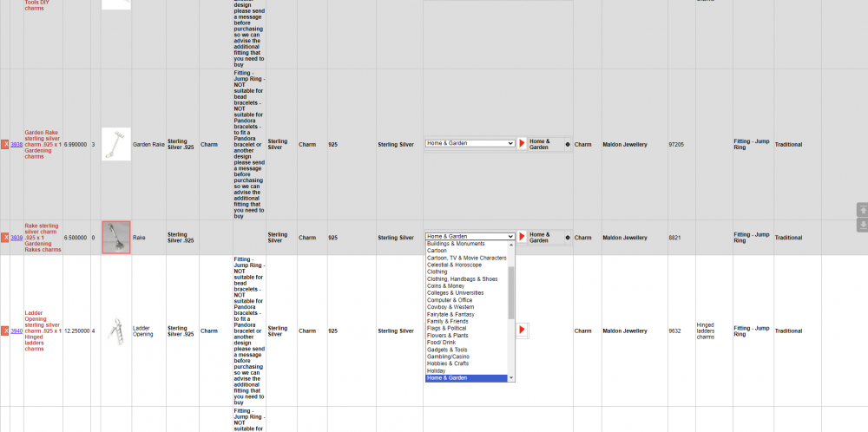Click Traditional in the Rake row

point(788,238)
